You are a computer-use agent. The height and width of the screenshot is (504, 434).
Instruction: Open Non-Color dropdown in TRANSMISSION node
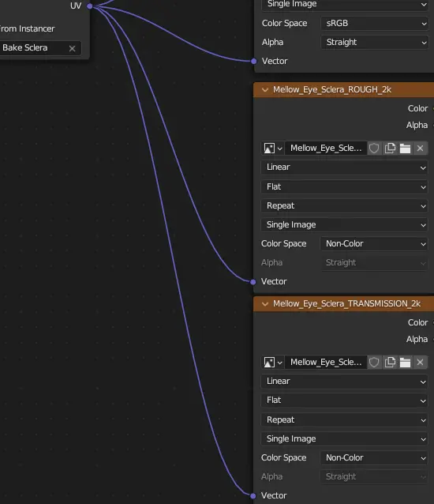point(374,457)
